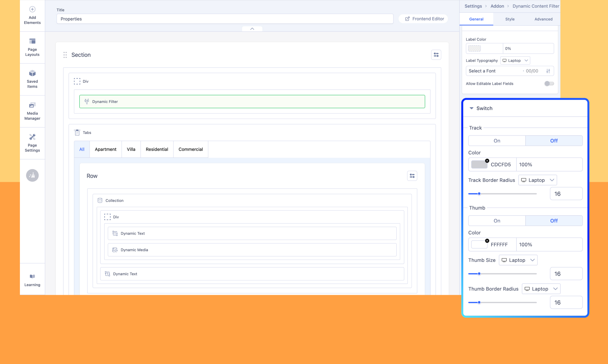
Task: Click Addon in the breadcrumb
Action: click(497, 6)
